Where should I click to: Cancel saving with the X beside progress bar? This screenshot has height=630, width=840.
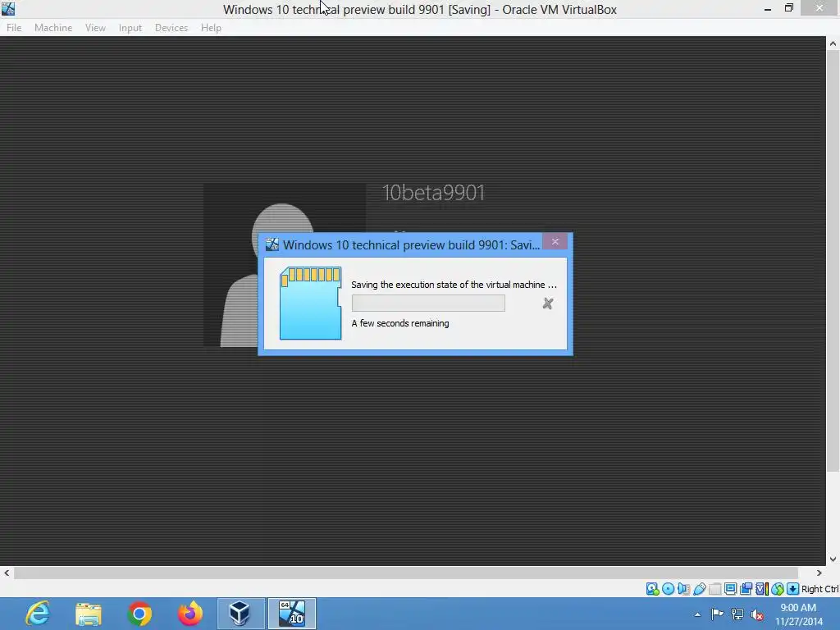point(547,304)
